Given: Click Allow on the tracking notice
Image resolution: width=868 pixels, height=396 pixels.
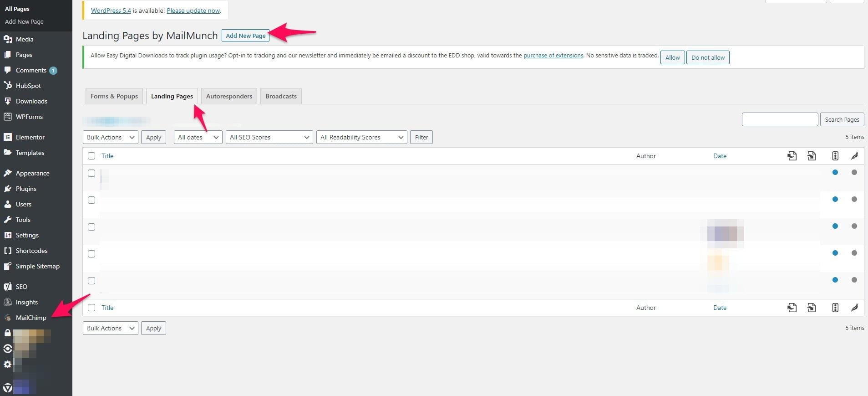Looking at the screenshot, I should point(672,57).
